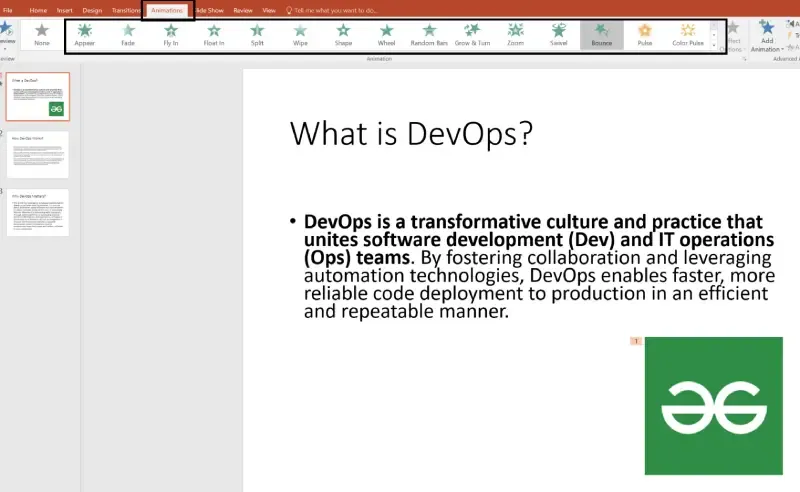The width and height of the screenshot is (800, 492).
Task: Click the Random Bars animation
Action: click(429, 35)
